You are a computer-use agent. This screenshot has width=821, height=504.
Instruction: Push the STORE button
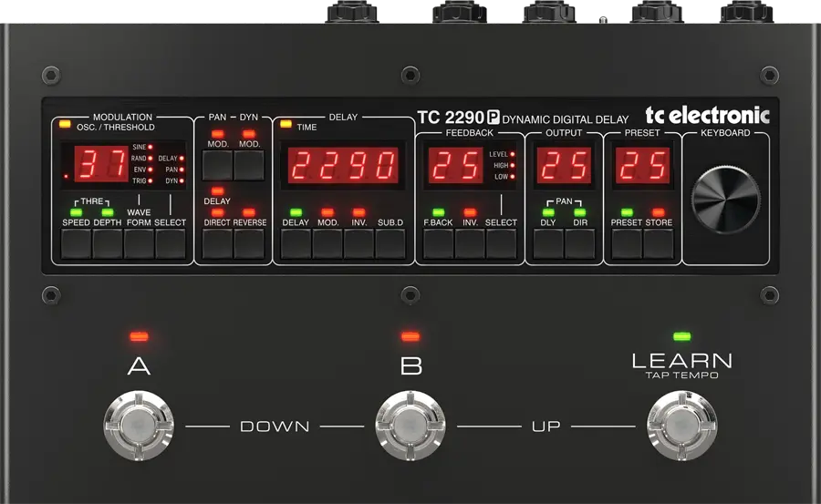(x=658, y=244)
